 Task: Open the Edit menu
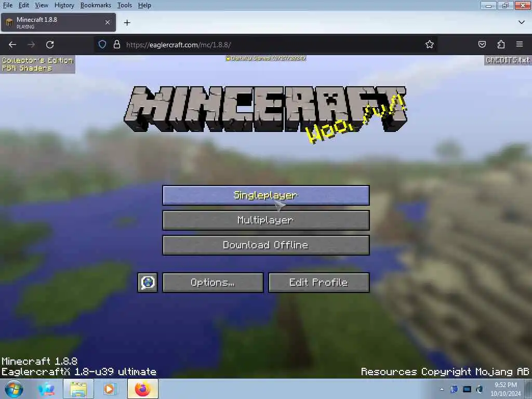tap(23, 5)
